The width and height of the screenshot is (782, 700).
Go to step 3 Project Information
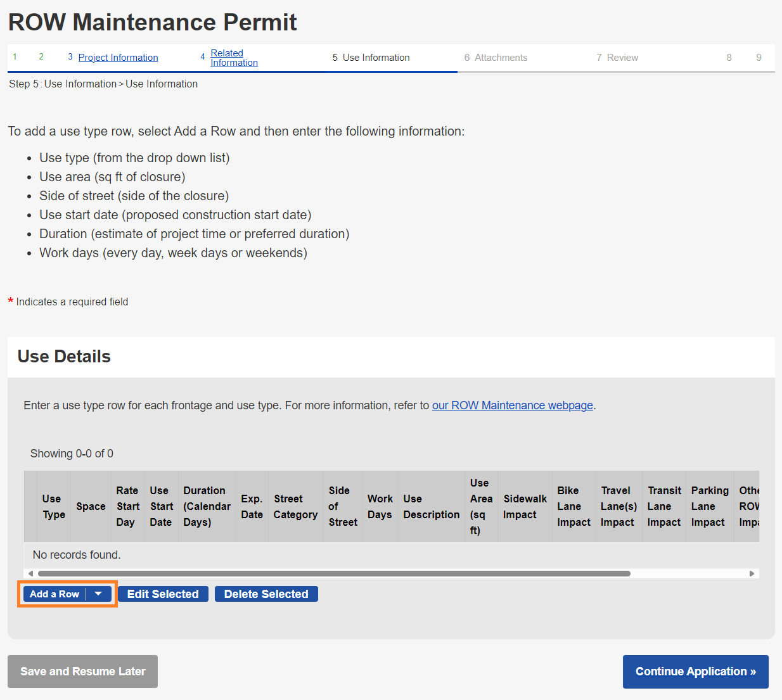click(118, 58)
